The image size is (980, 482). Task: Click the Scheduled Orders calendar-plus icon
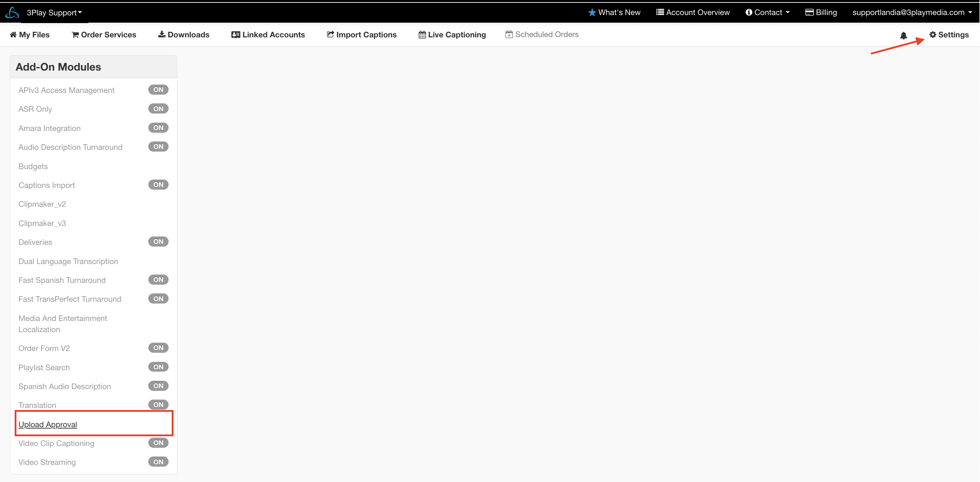[x=509, y=34]
